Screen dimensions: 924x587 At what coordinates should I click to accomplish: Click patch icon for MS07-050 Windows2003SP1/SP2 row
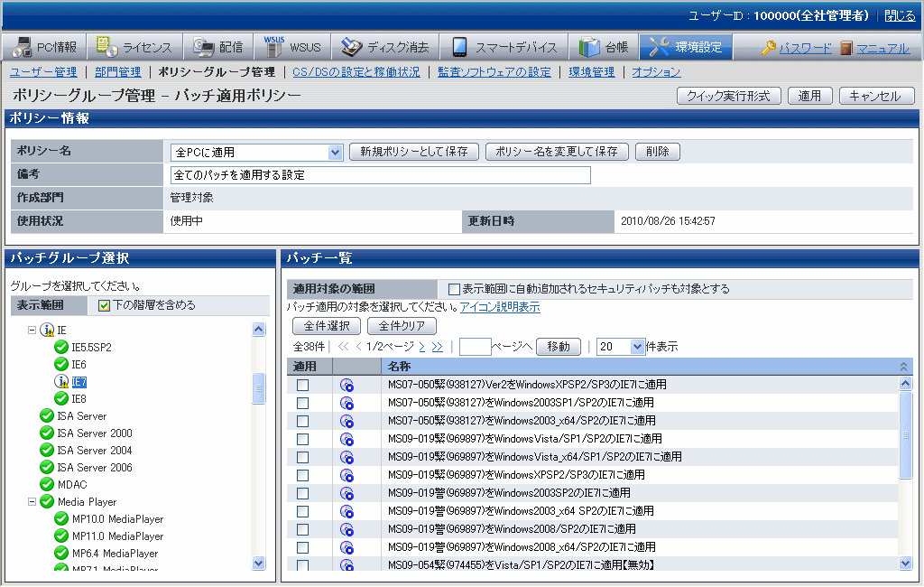(x=347, y=403)
